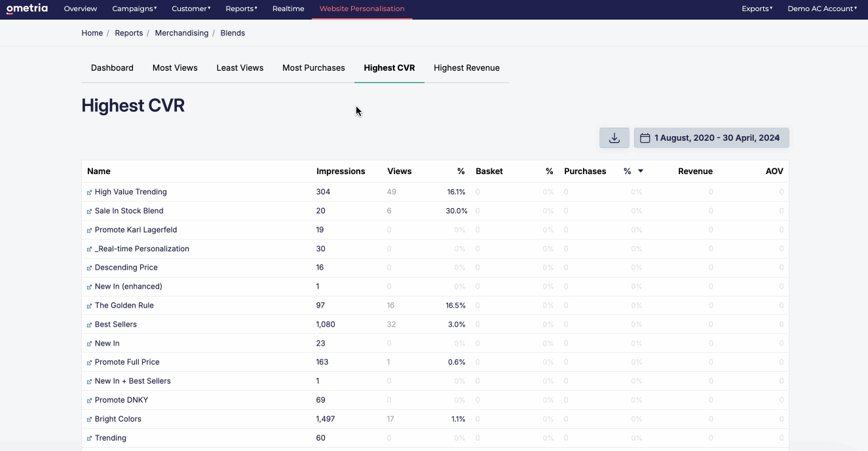
Task: Go to Merchandising breadcrumb link
Action: [181, 33]
